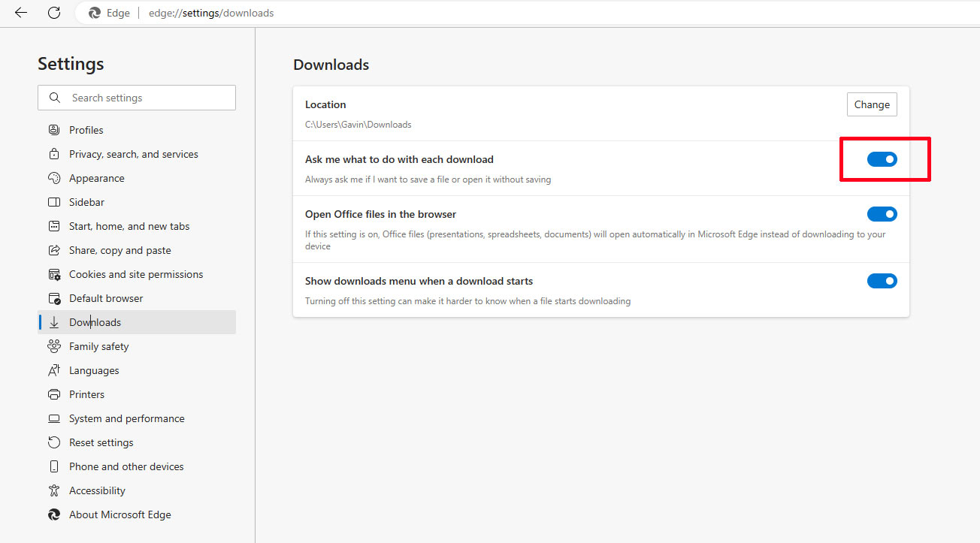Click the Share, copy and paste icon
The height and width of the screenshot is (543, 980).
(x=54, y=250)
